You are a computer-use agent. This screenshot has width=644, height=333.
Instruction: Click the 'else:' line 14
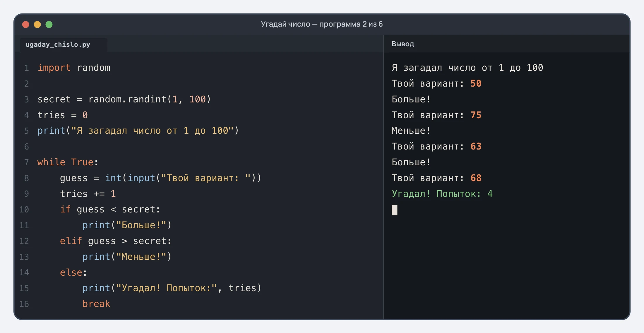click(x=73, y=272)
